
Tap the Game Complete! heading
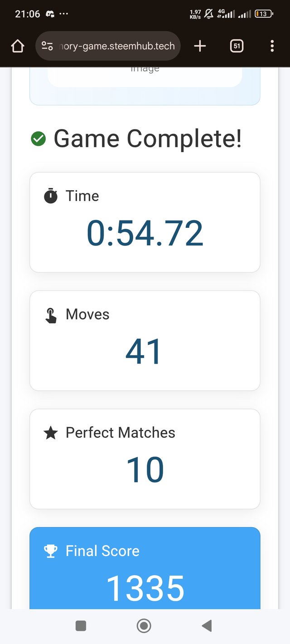point(148,139)
